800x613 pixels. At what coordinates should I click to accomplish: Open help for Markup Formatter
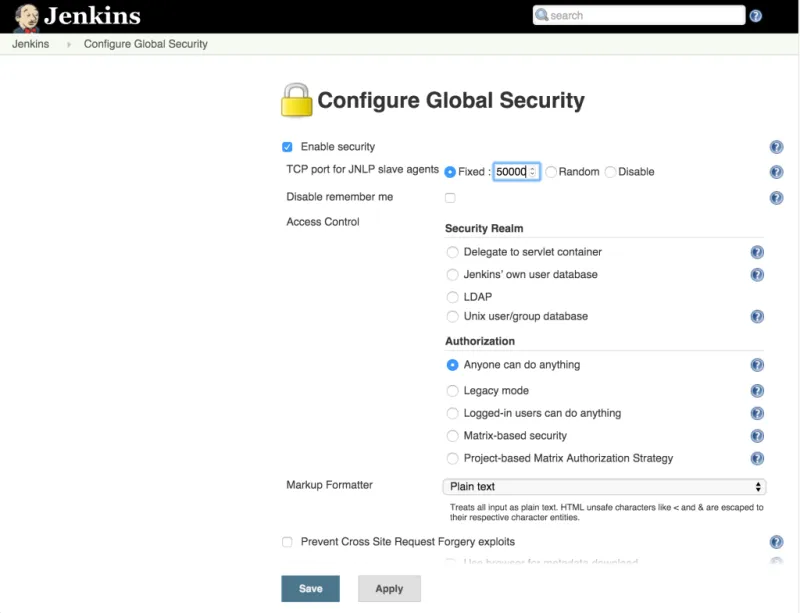(776, 485)
